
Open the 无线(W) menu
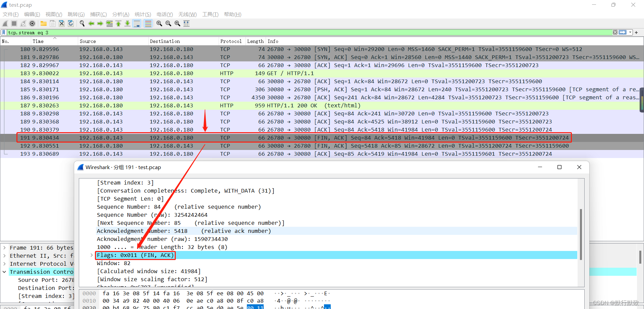[187, 14]
